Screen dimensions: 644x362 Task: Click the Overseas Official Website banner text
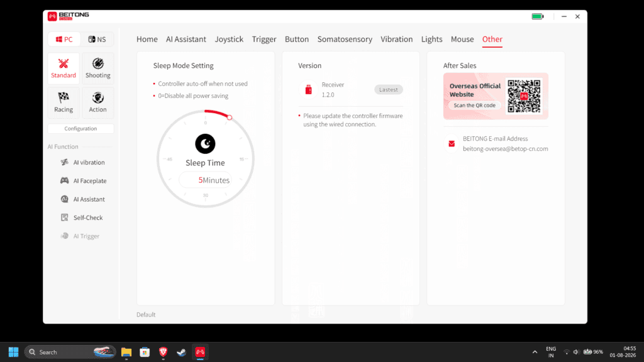475,90
